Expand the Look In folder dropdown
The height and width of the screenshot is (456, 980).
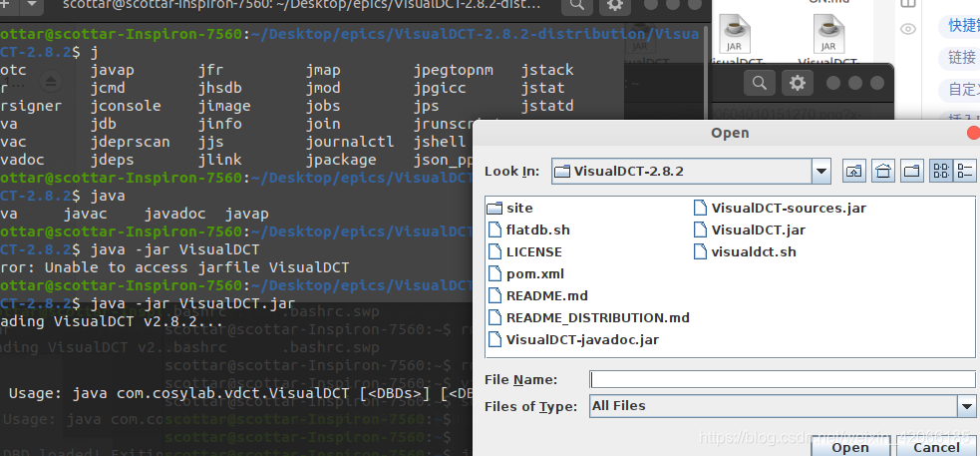821,171
